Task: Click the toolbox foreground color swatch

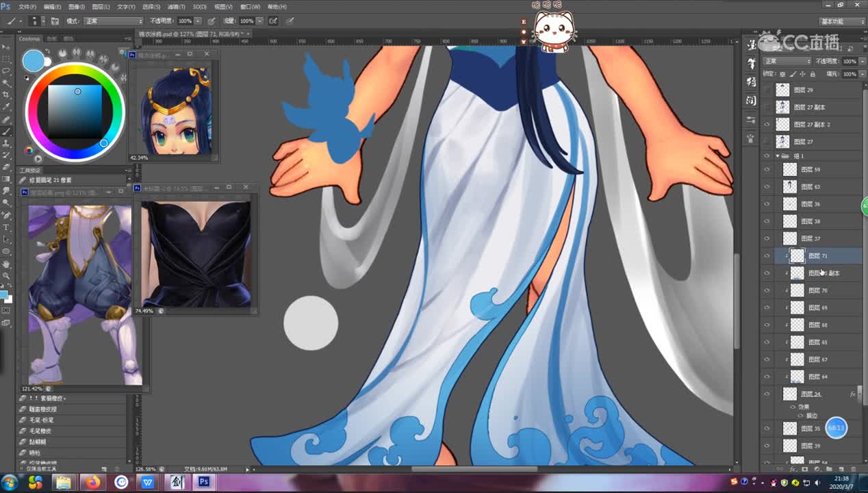Action: 4,294
